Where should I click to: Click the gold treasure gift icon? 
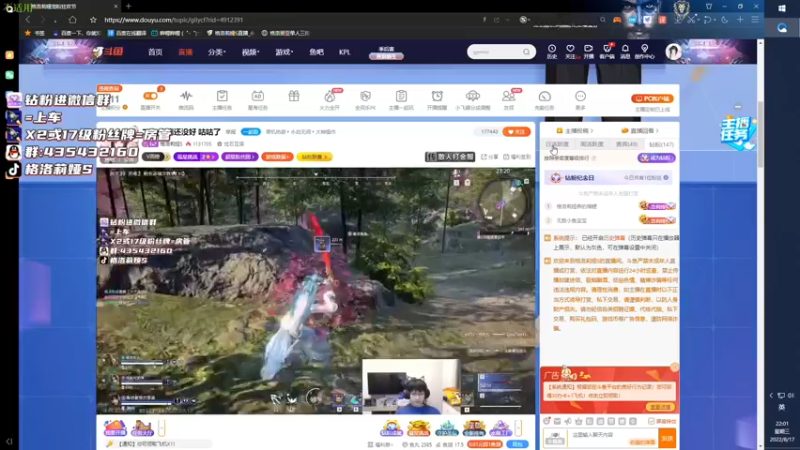(419, 428)
